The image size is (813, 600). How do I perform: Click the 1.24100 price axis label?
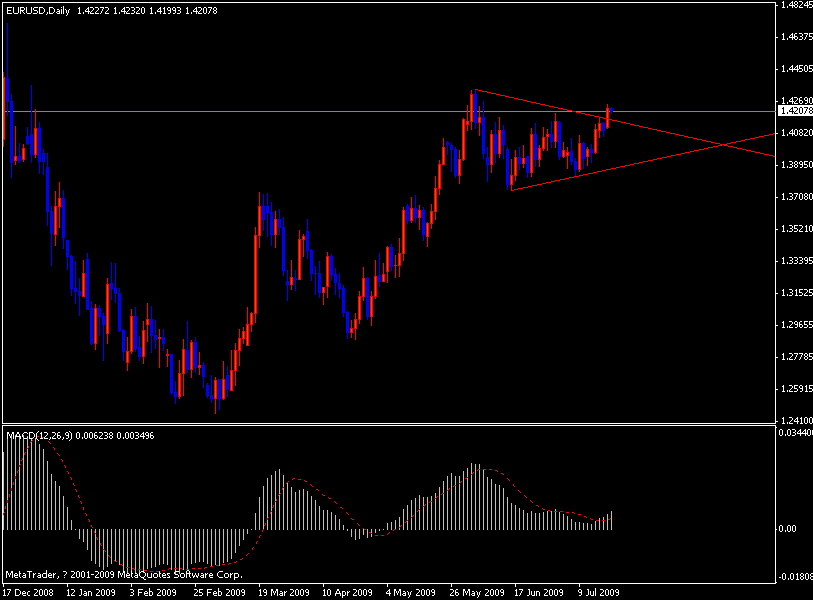(x=796, y=421)
